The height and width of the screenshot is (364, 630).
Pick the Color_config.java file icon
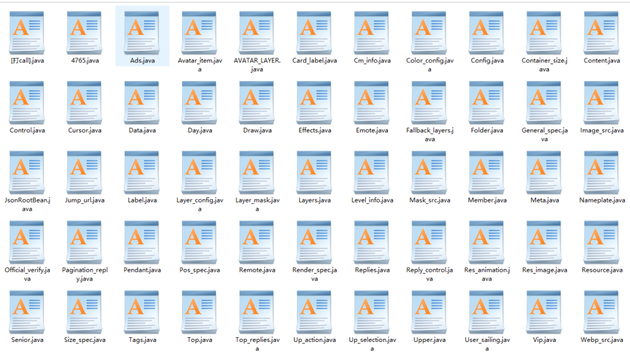[x=429, y=33]
